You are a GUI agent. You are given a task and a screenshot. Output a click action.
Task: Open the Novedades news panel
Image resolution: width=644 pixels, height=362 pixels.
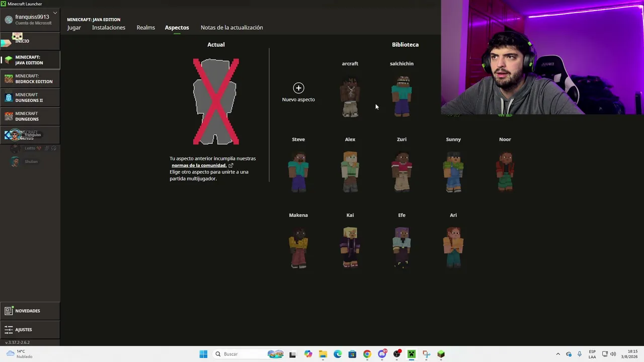(30, 311)
